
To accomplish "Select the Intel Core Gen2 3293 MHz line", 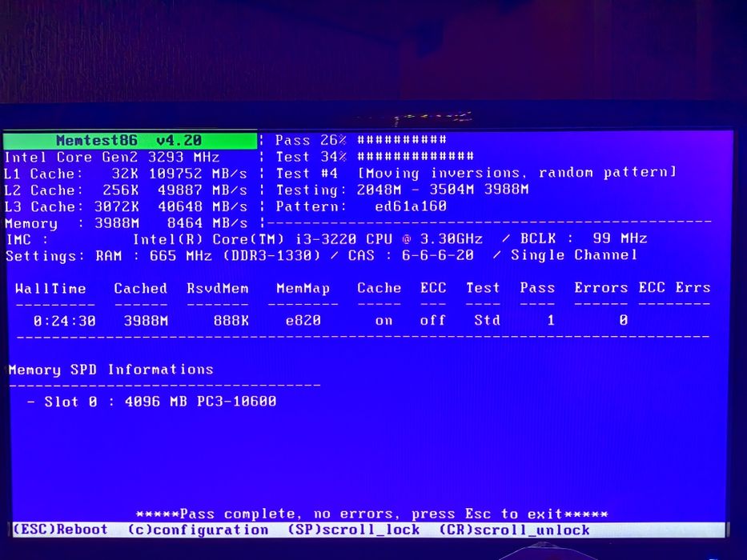I will [112, 157].
